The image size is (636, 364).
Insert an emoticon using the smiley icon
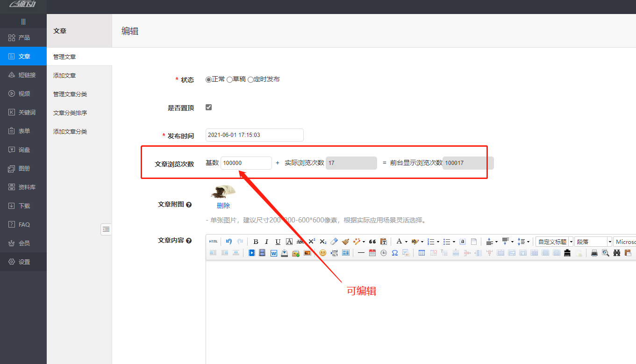click(322, 253)
